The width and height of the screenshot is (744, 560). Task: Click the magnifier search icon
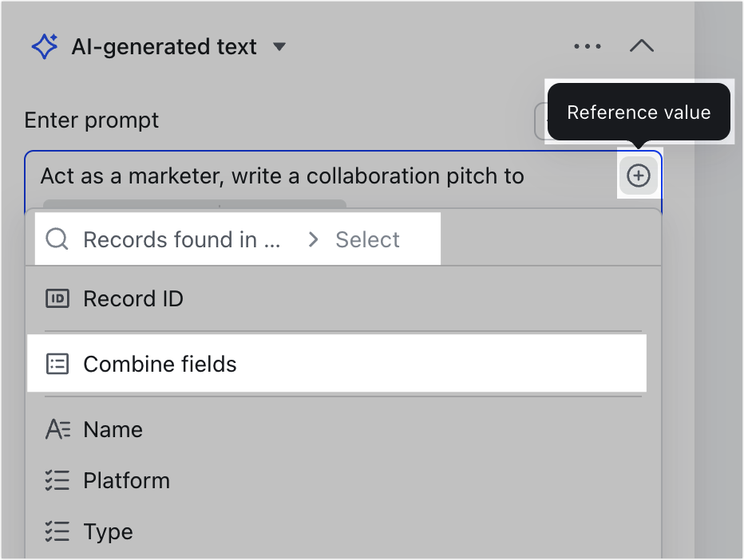point(57,239)
